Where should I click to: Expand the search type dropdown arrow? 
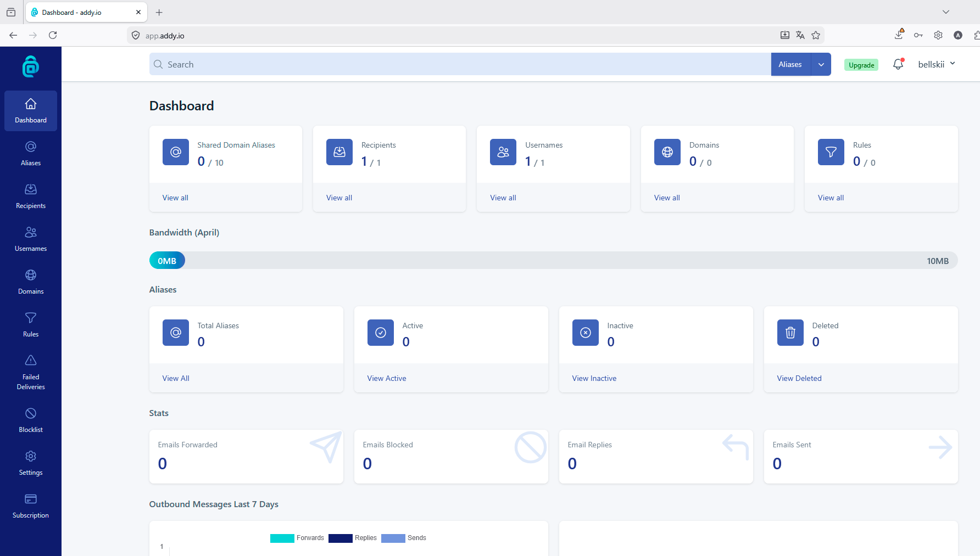point(821,64)
